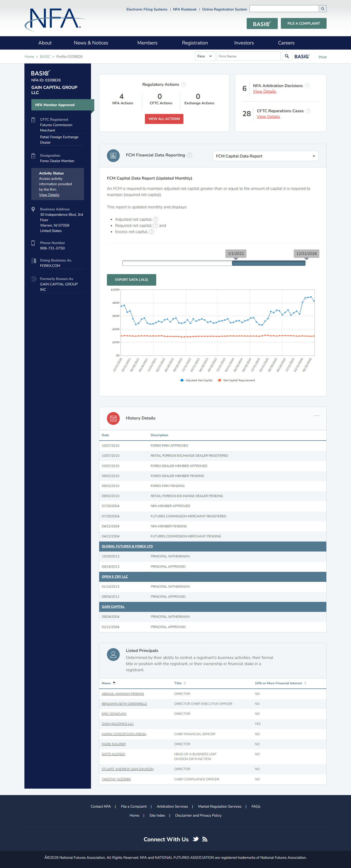Open the Registration menu
This screenshot has height=868, width=351.
195,43
